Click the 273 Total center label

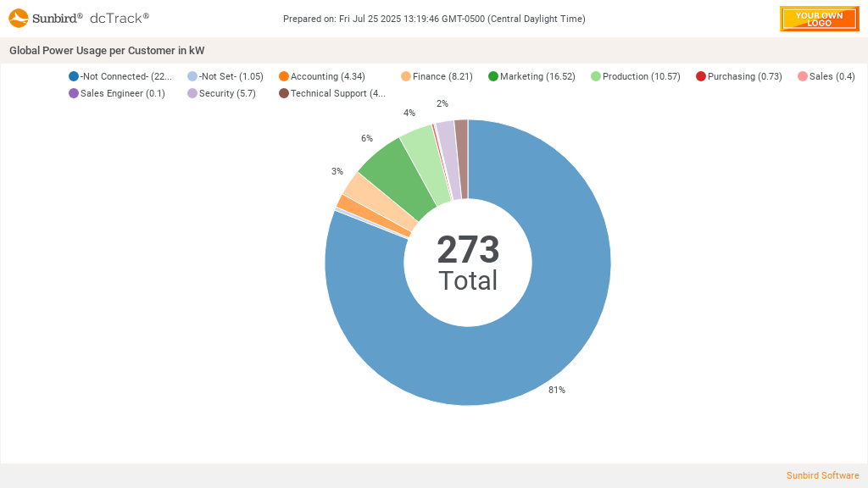(x=468, y=263)
